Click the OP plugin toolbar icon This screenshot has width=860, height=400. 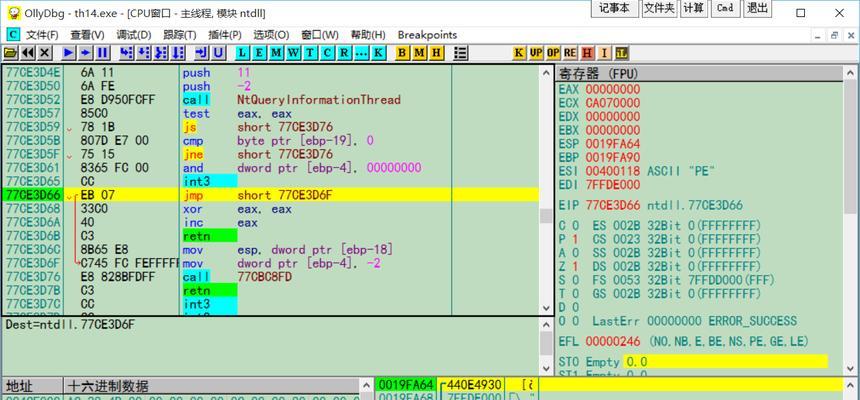point(553,53)
